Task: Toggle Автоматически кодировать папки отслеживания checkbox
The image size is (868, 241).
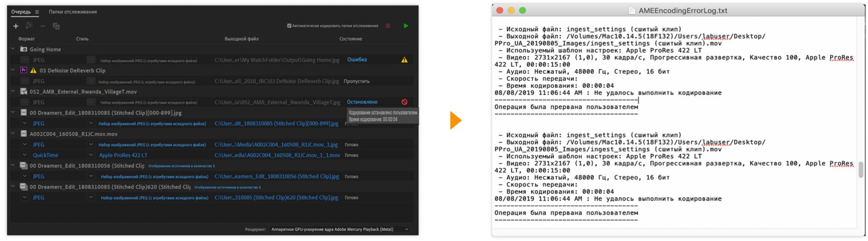Action: point(289,26)
